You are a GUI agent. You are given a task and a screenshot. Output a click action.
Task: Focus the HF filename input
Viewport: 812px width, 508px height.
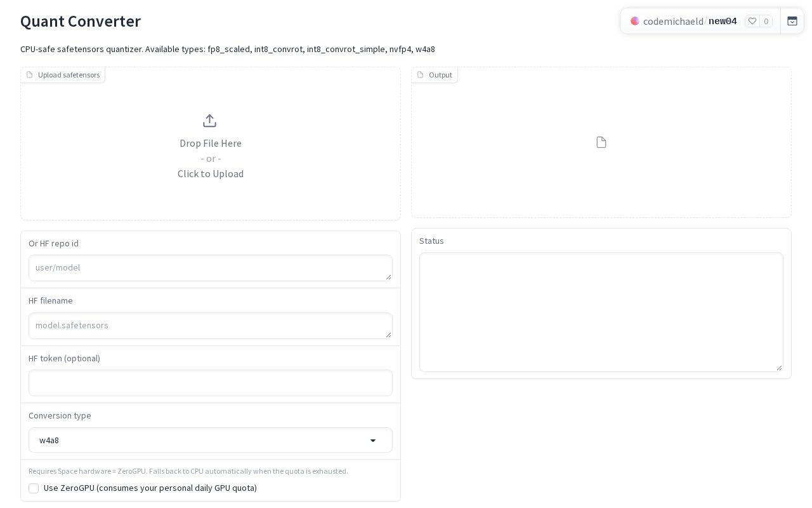(211, 326)
